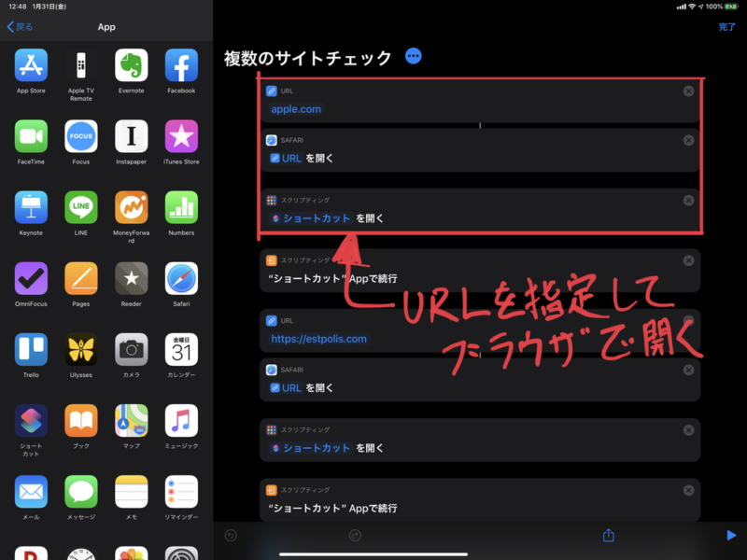This screenshot has height=560, width=747.
Task: Change the ショートカット app parameter in first open action
Action: click(311, 218)
